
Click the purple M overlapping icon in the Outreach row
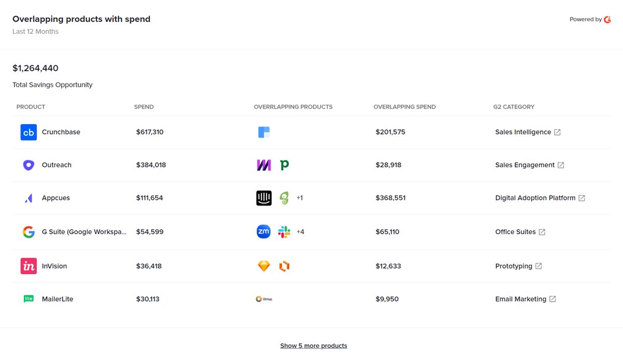point(264,165)
